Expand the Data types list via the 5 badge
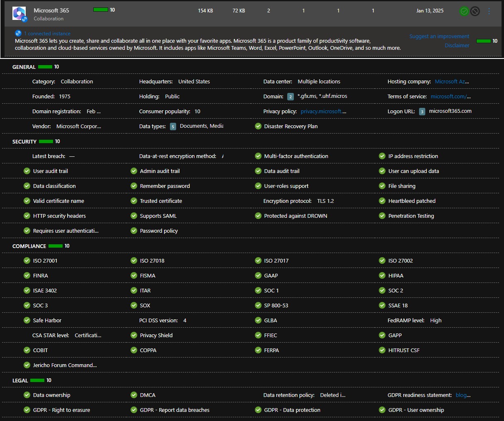This screenshot has width=504, height=421. pyautogui.click(x=173, y=126)
